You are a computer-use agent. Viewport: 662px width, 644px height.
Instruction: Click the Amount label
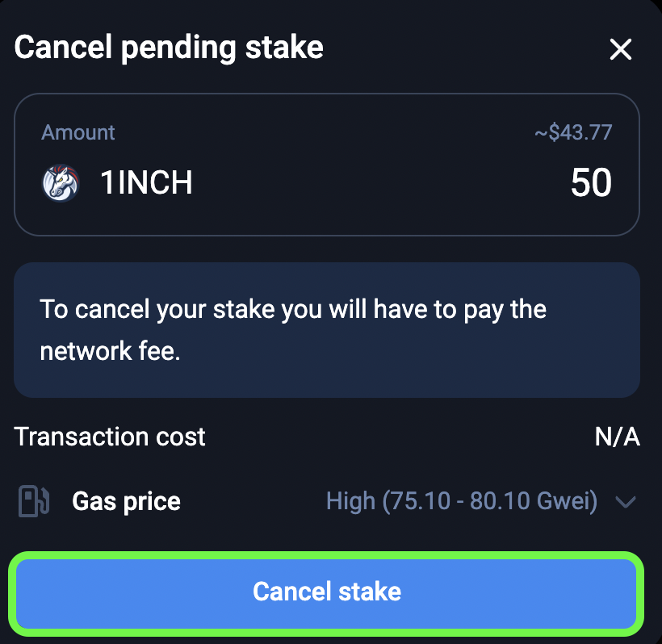(x=78, y=132)
